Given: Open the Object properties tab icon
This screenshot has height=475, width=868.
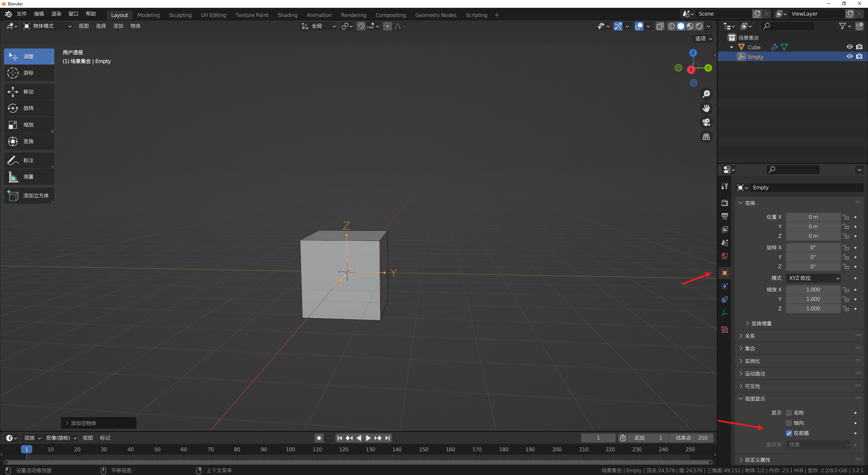Looking at the screenshot, I should click(725, 273).
